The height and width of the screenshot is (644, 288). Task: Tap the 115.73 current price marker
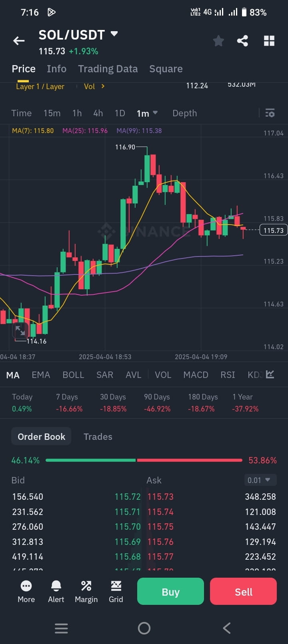pyautogui.click(x=274, y=230)
